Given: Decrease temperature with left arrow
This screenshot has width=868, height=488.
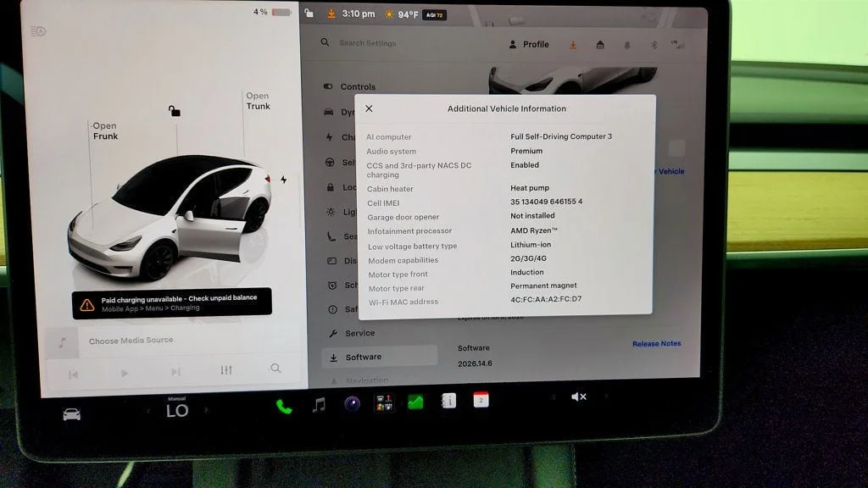Looking at the screenshot, I should click(x=147, y=411).
